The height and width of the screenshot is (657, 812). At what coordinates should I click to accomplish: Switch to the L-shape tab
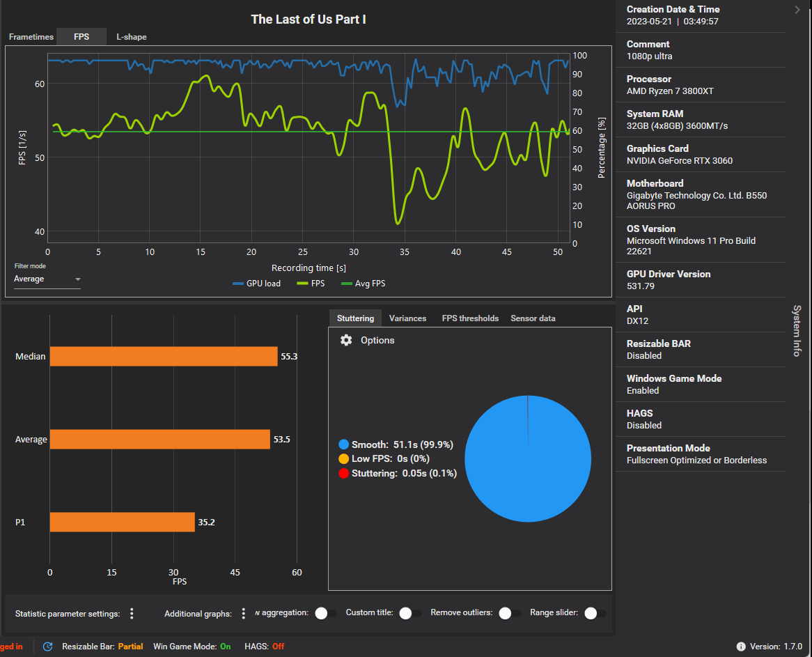[x=132, y=37]
